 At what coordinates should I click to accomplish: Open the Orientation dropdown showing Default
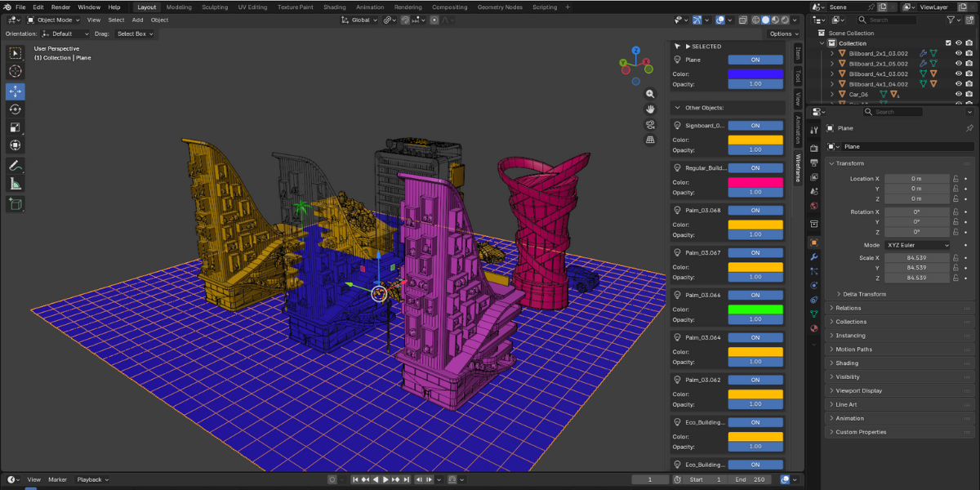(x=65, y=33)
